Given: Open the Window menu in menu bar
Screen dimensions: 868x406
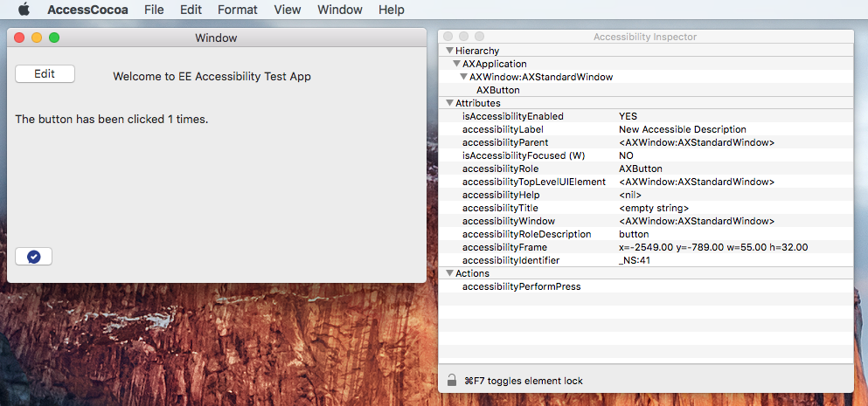Looking at the screenshot, I should click(x=340, y=10).
